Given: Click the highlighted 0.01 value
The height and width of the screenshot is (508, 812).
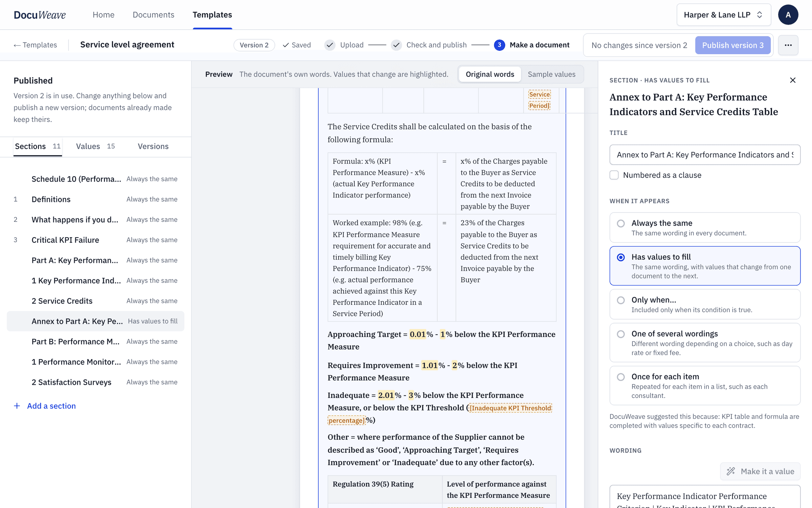Looking at the screenshot, I should [418, 334].
